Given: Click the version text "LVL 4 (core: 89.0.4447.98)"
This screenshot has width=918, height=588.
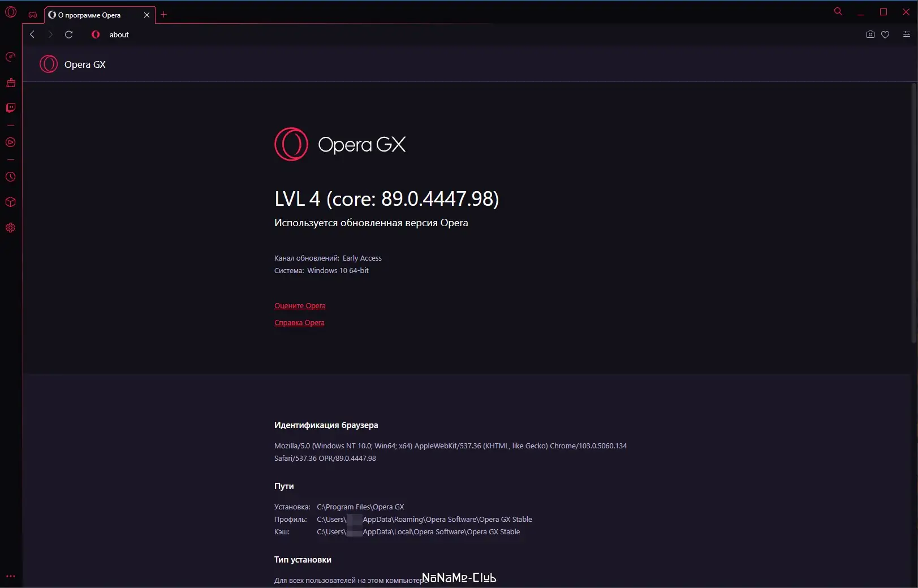Looking at the screenshot, I should click(x=386, y=199).
